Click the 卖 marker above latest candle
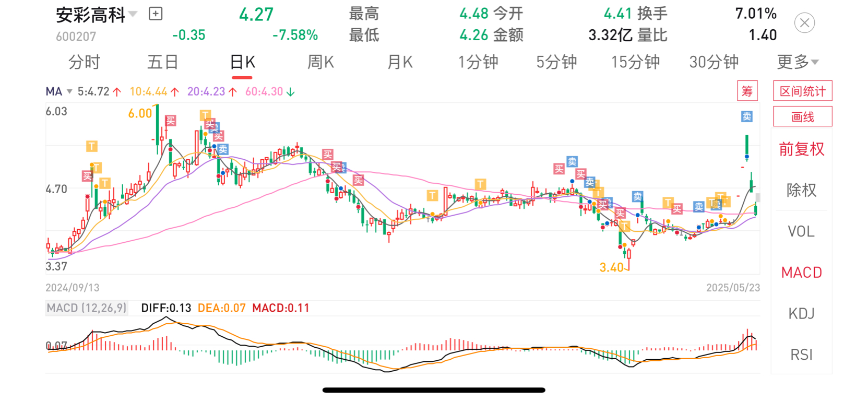The image size is (868, 401). click(747, 116)
